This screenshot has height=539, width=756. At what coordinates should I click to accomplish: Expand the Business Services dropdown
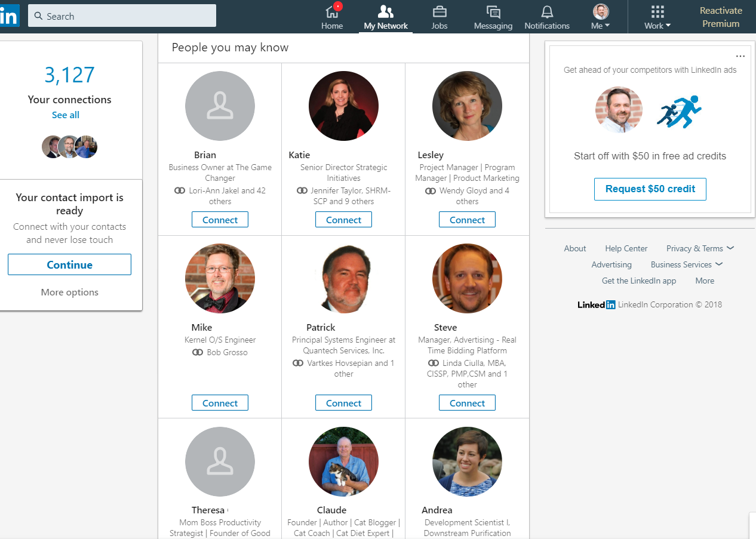click(x=687, y=264)
